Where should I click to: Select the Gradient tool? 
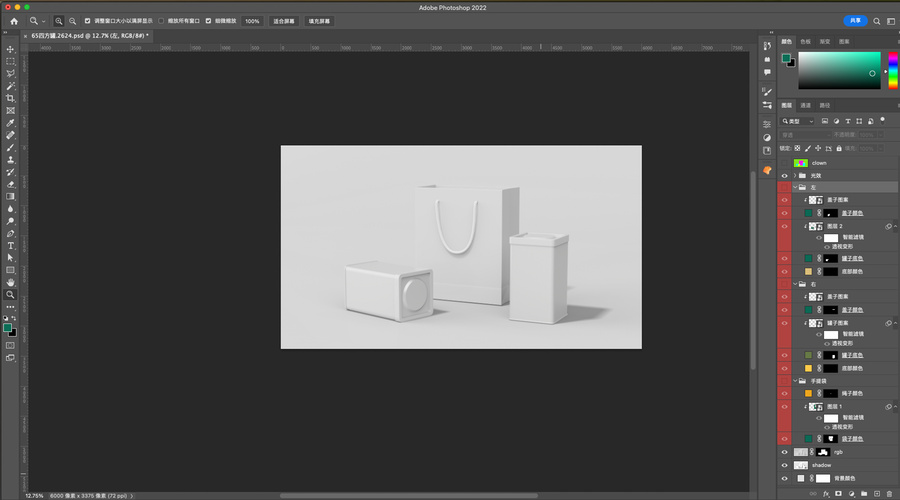[x=10, y=197]
